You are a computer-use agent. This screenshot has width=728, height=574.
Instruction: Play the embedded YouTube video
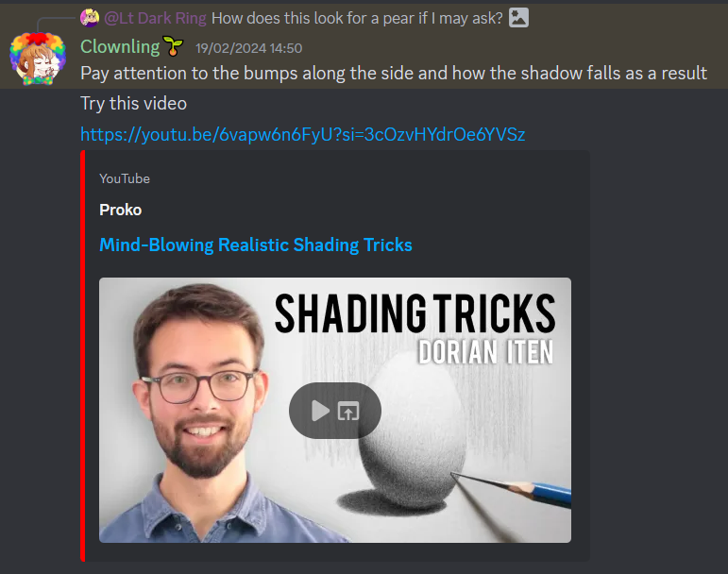click(320, 411)
